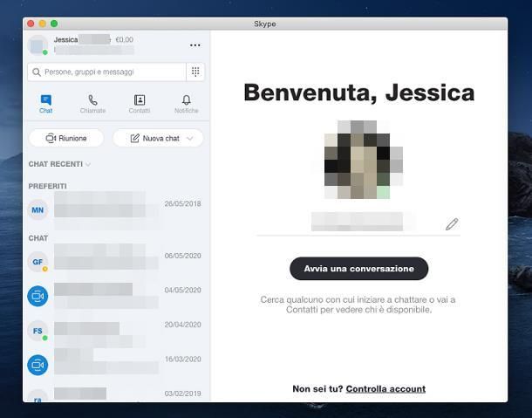Switch to the Chiamate tab

(92, 104)
